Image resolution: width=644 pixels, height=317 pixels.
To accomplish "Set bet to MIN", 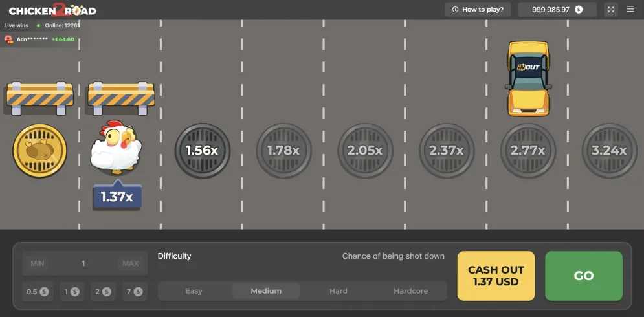I will pyautogui.click(x=38, y=263).
